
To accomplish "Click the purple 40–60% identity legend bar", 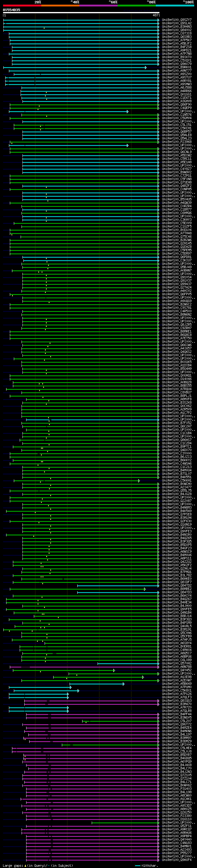I will click(98, 6).
